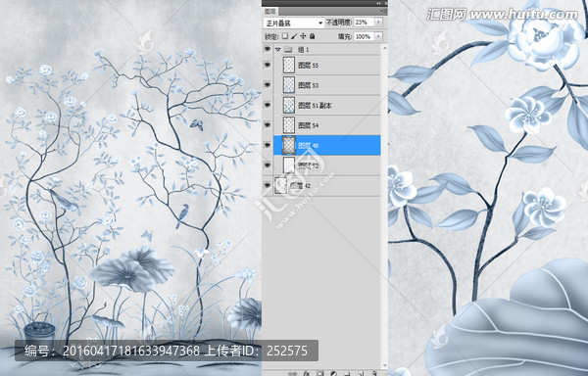The height and width of the screenshot is (376, 588).
Task: Open the opacity slider arrow next to 23%
Action: [x=378, y=23]
